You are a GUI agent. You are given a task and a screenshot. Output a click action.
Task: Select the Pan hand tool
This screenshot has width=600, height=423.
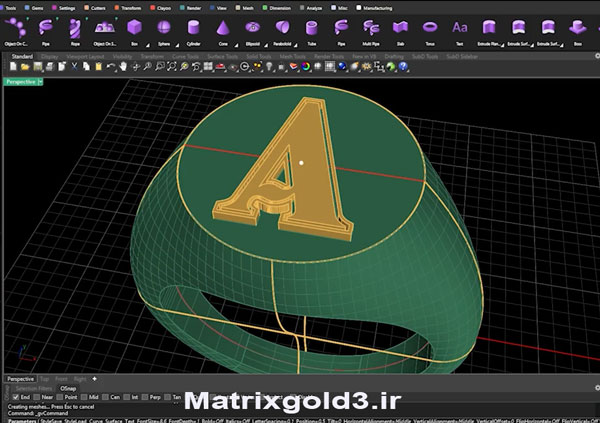(x=123, y=67)
